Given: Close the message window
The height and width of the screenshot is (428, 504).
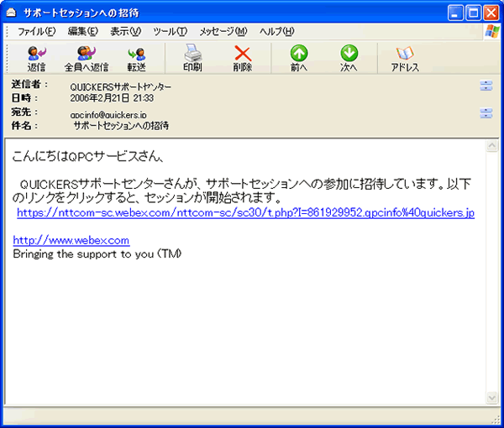Looking at the screenshot, I should (491, 13).
